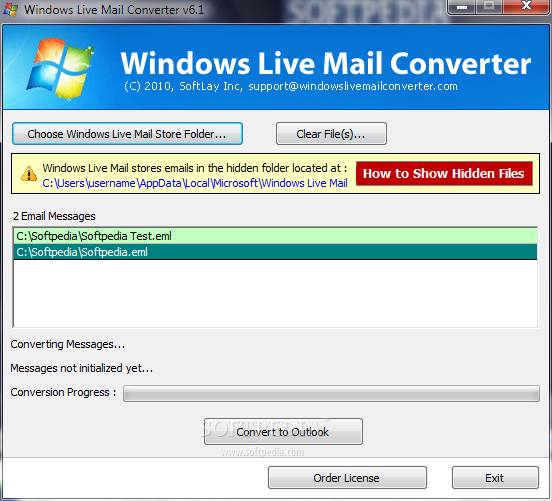This screenshot has width=552, height=501.
Task: Exit the converter application
Action: click(495, 478)
